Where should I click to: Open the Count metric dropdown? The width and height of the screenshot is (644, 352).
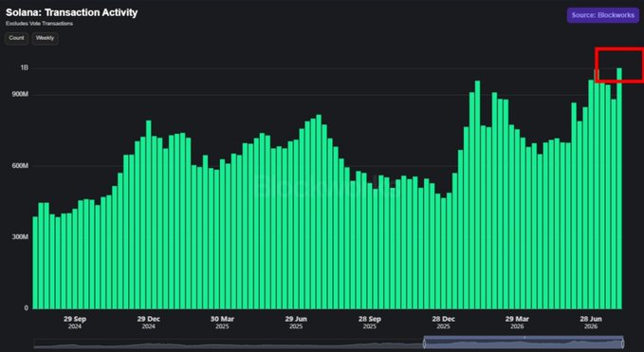click(x=16, y=38)
